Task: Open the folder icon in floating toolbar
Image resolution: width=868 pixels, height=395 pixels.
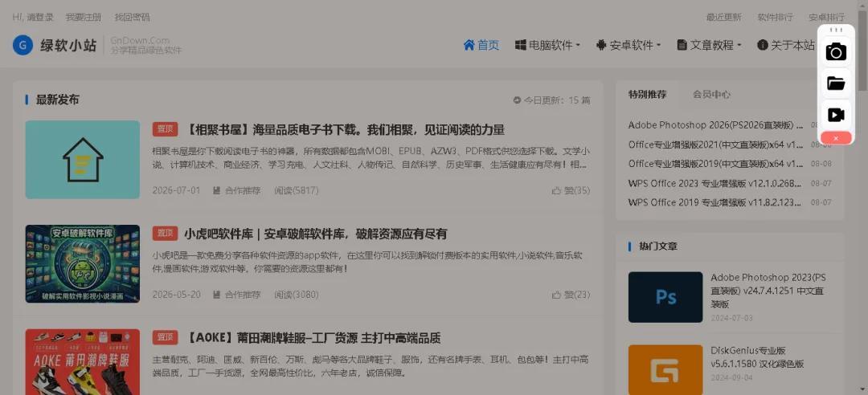Action: 836,83
